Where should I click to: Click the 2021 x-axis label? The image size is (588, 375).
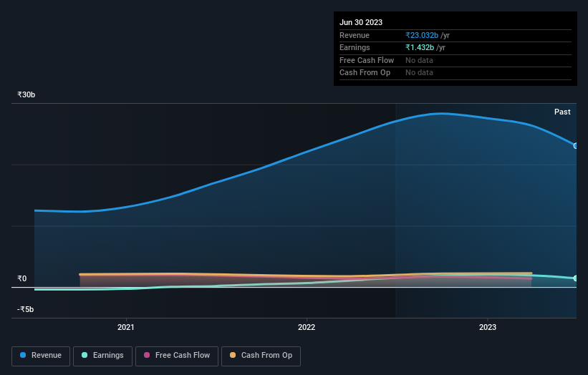click(125, 327)
